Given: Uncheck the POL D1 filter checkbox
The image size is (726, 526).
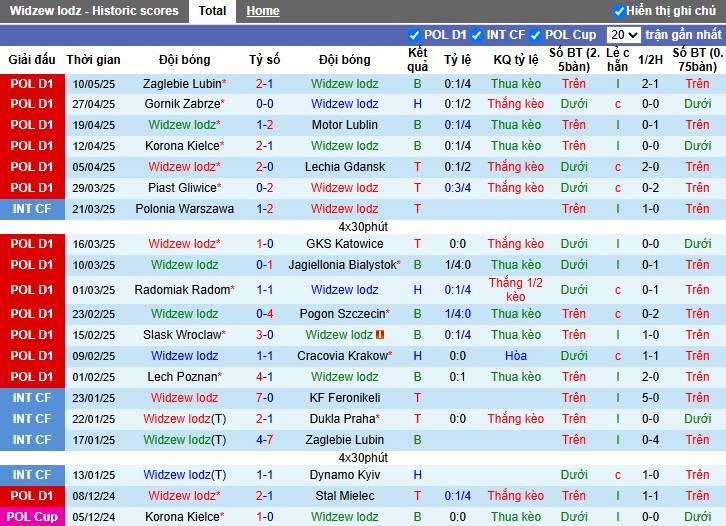Looking at the screenshot, I should [x=414, y=35].
